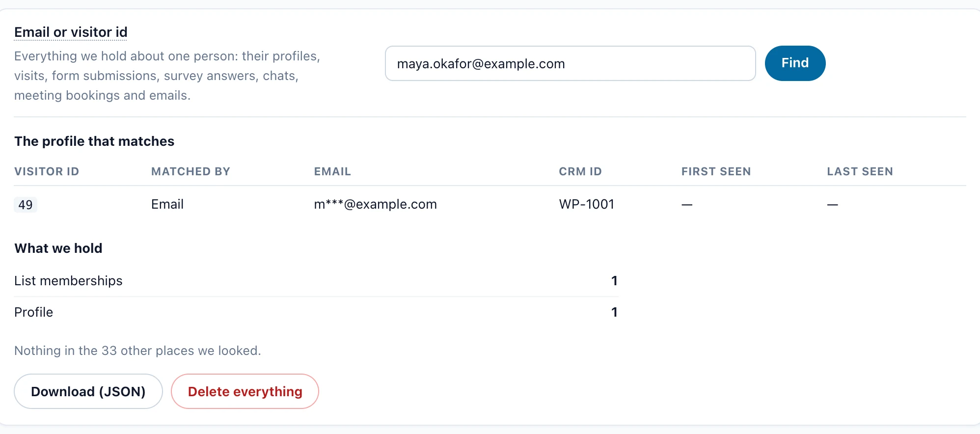Click the Profile count value
This screenshot has height=434, width=980.
point(614,312)
